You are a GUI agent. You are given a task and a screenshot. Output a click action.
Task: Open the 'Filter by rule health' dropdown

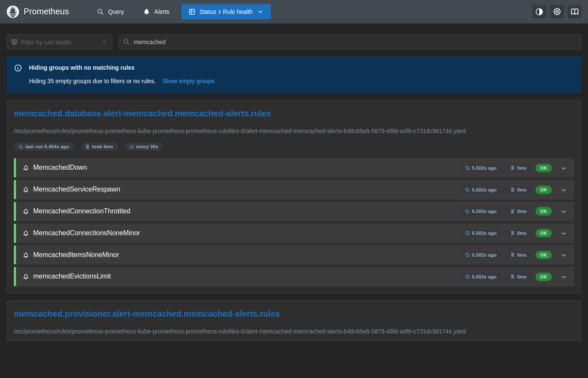[59, 42]
